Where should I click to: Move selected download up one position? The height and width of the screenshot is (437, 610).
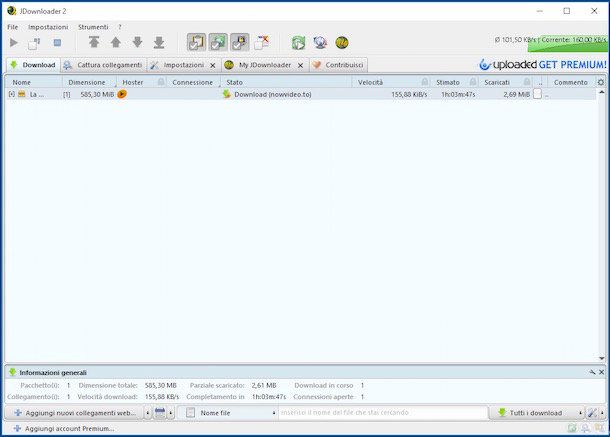[x=116, y=42]
